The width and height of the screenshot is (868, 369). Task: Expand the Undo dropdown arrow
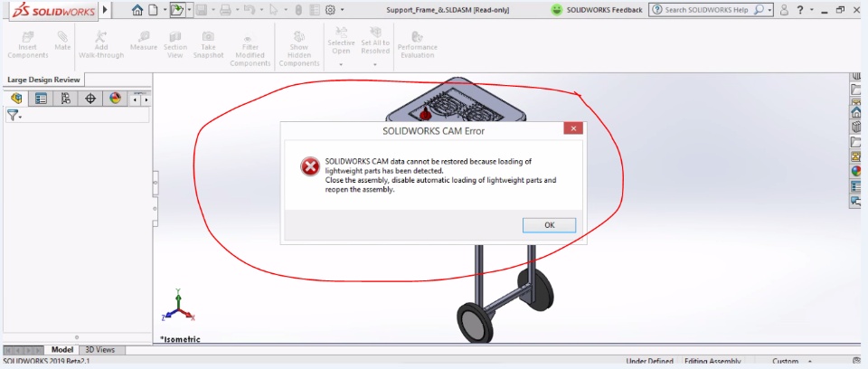coord(260,9)
